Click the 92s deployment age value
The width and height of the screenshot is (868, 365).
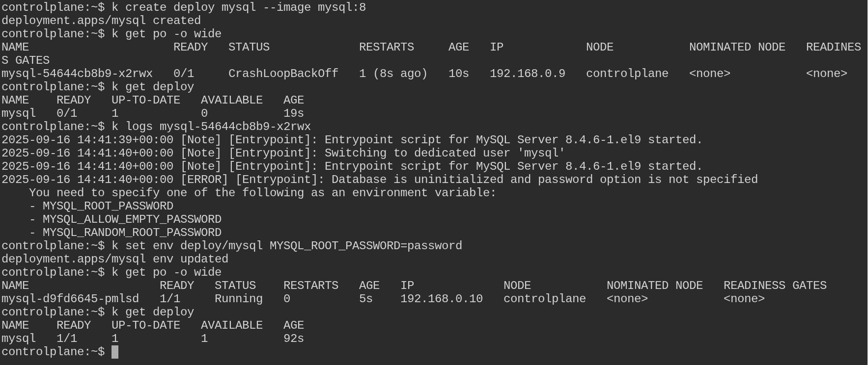click(293, 339)
